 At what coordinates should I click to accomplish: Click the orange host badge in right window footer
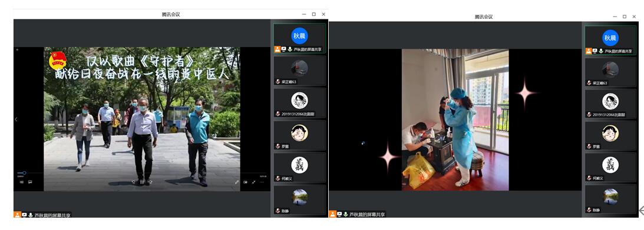point(333,214)
